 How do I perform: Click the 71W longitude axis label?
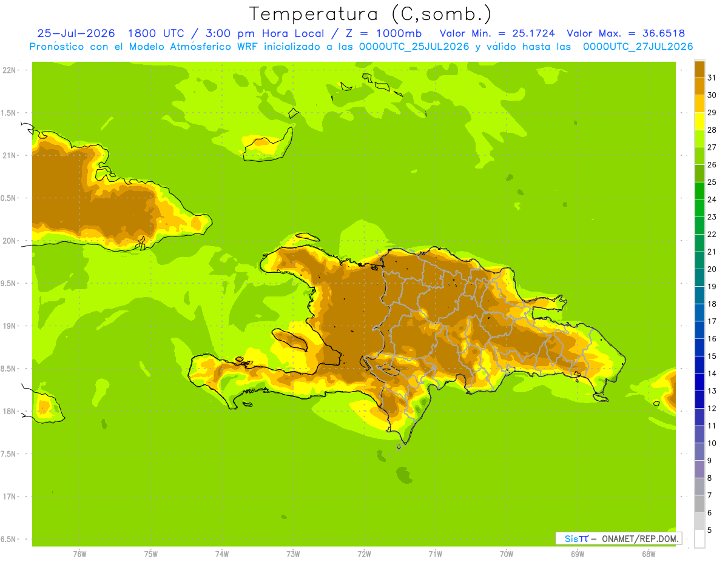point(435,554)
